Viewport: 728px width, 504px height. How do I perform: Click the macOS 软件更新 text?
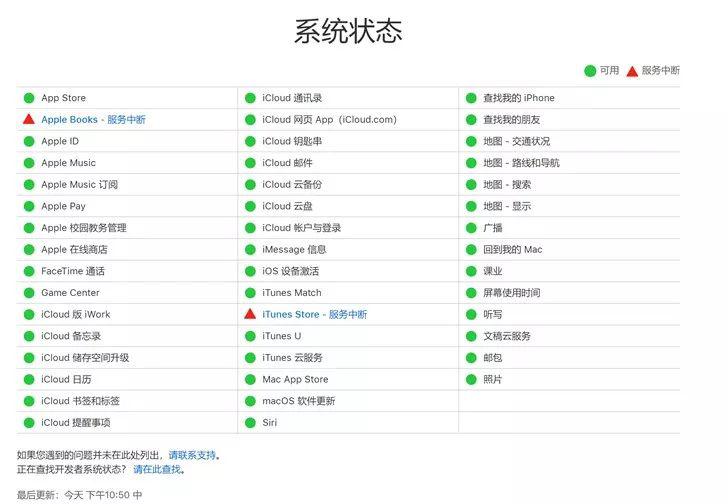pos(299,401)
